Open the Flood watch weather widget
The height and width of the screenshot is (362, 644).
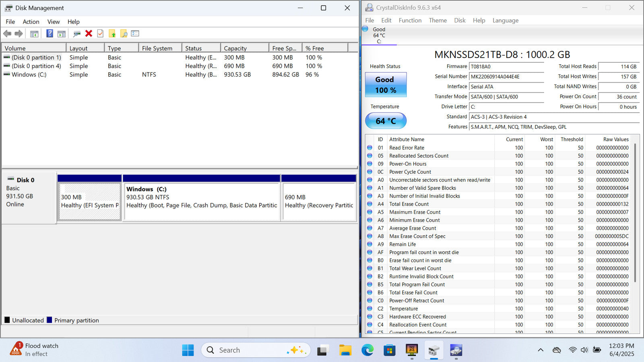35,350
